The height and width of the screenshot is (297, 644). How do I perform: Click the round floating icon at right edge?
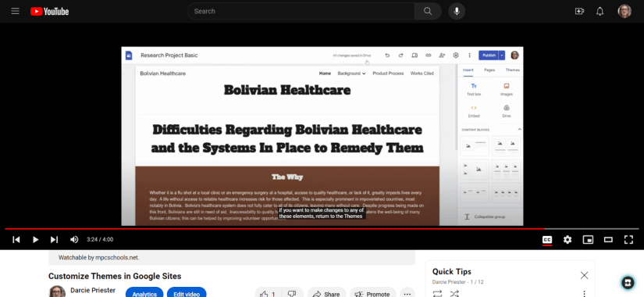tap(628, 282)
